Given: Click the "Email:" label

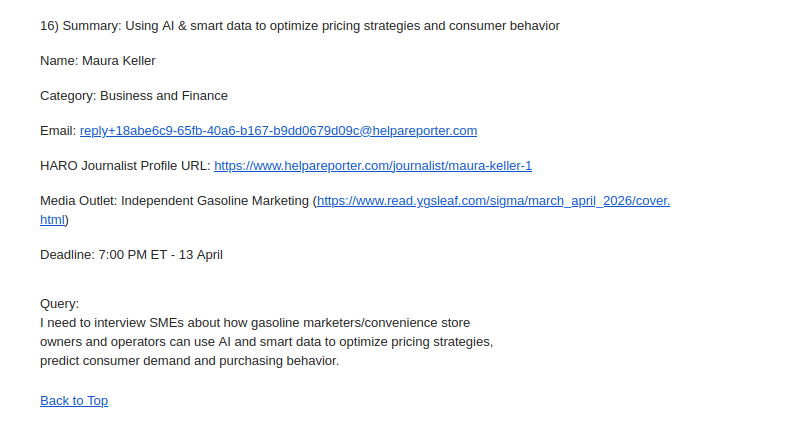Looking at the screenshot, I should pos(58,131).
